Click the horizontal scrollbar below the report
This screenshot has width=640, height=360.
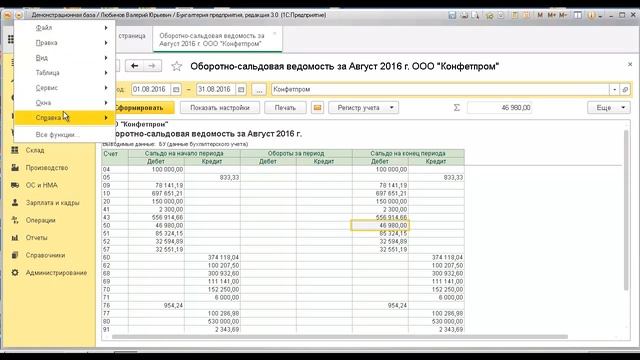click(x=340, y=337)
